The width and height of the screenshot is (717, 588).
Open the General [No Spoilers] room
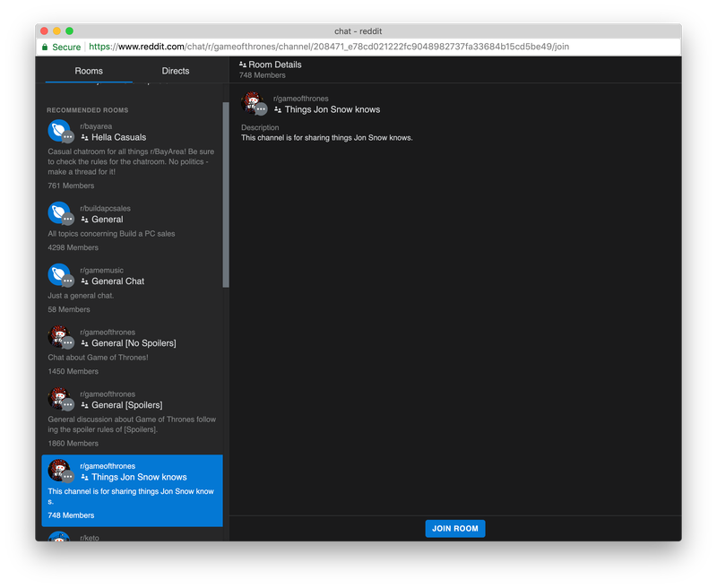[x=134, y=343]
